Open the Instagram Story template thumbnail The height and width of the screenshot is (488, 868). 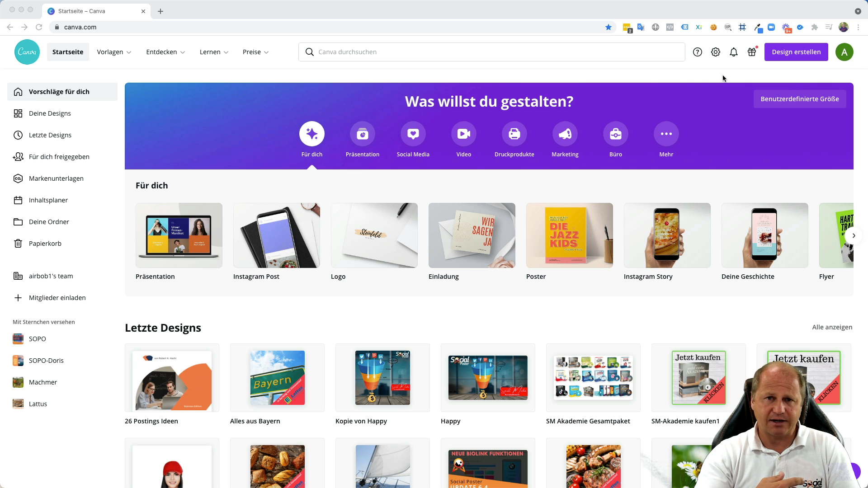tap(667, 235)
